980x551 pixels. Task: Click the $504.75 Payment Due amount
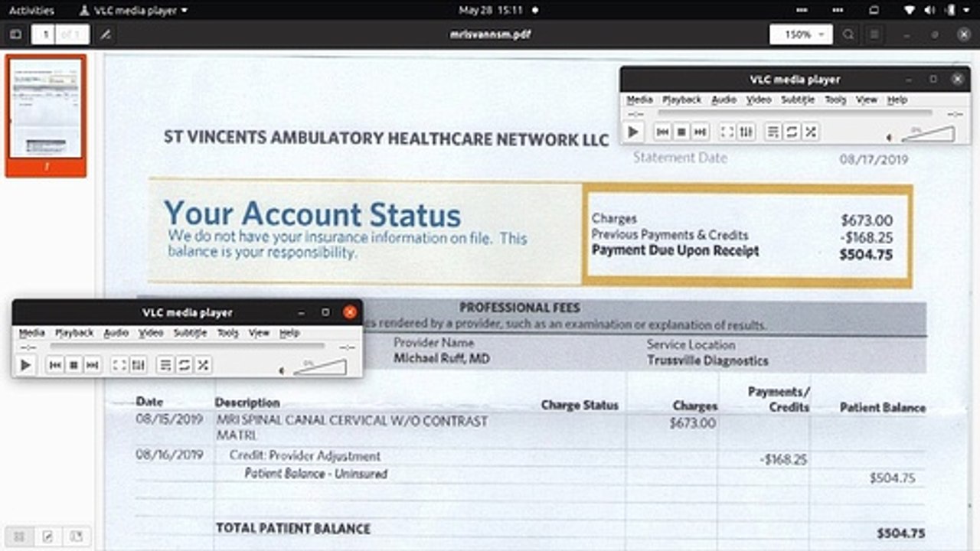click(866, 255)
